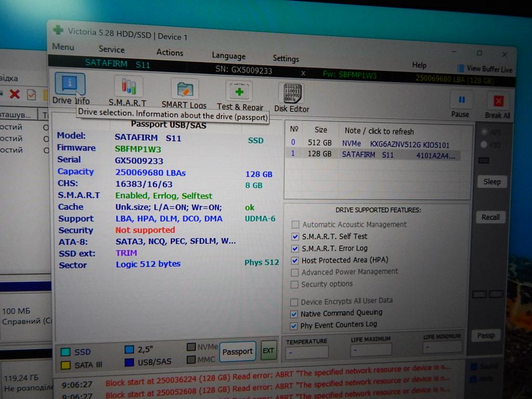Open the Drive Info panel icon

[70, 84]
